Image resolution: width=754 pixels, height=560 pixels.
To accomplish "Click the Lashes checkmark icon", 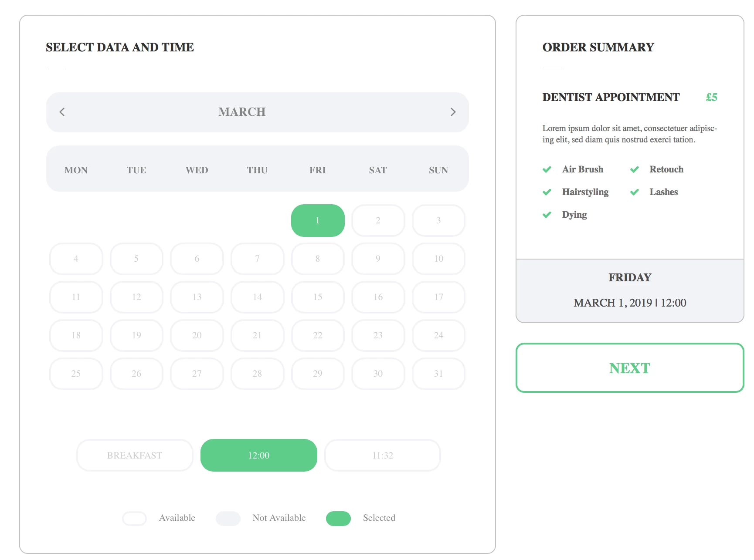I will [x=635, y=192].
